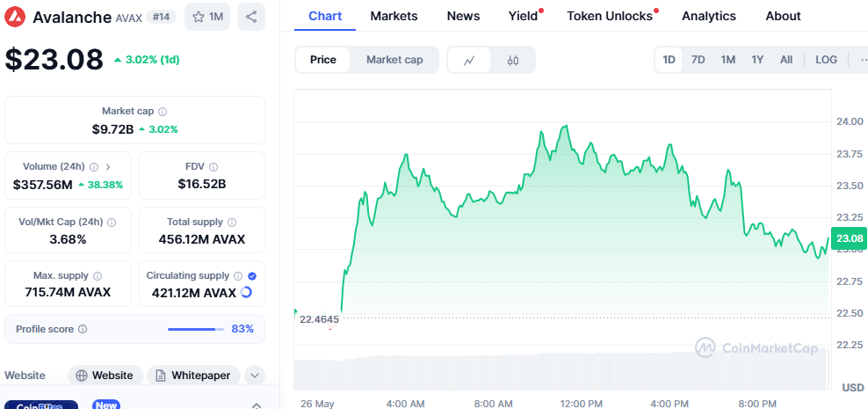Open the News tab
Screen dimensions: 868x409
463,16
